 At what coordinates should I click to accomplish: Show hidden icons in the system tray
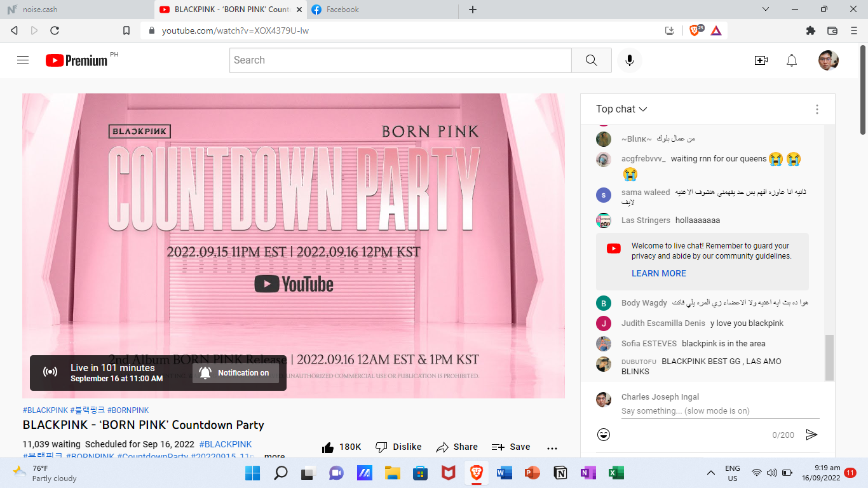tap(711, 473)
